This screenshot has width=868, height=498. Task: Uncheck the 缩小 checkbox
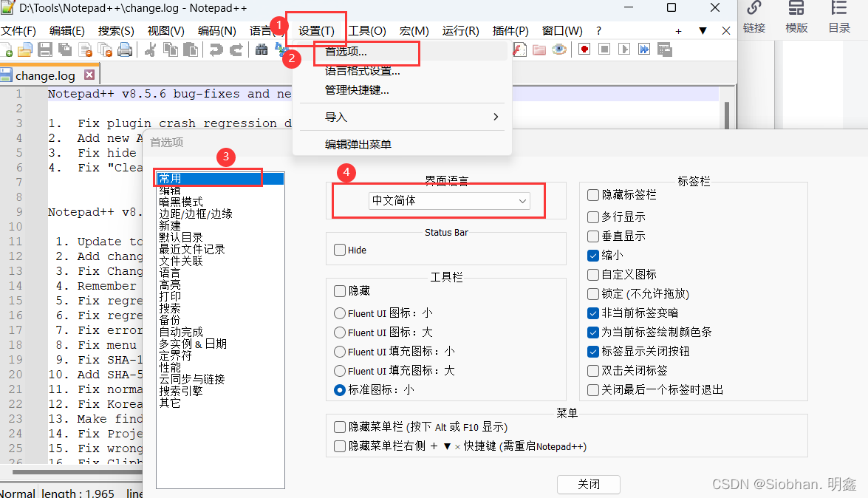pyautogui.click(x=593, y=256)
